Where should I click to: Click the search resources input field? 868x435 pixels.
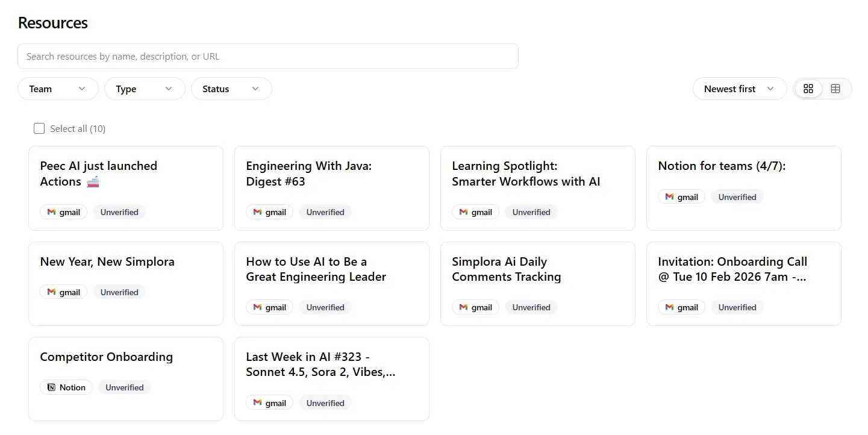(268, 56)
